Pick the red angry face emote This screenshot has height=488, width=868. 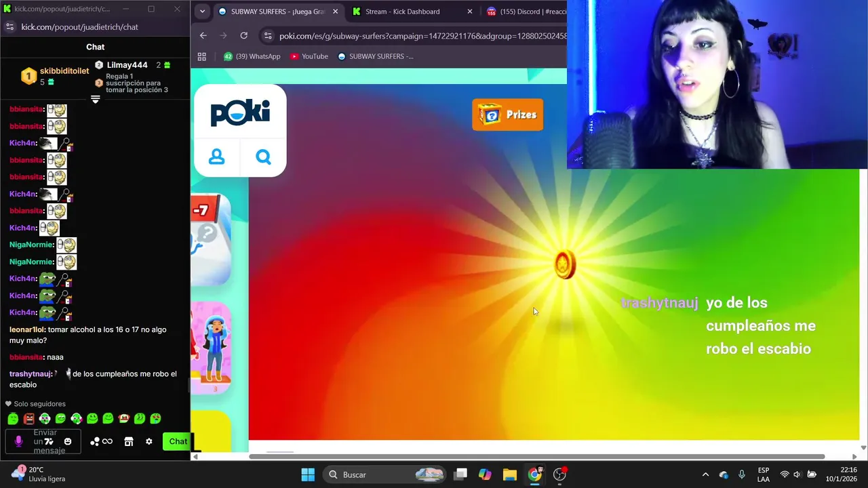tap(29, 419)
